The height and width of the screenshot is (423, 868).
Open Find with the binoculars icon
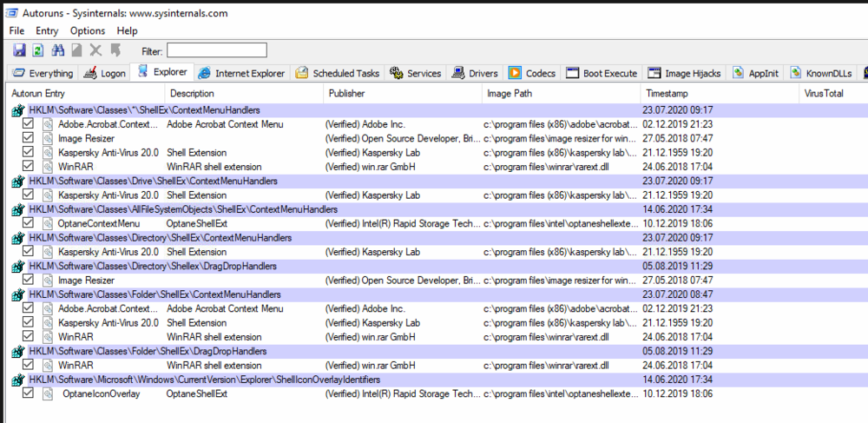(x=58, y=50)
